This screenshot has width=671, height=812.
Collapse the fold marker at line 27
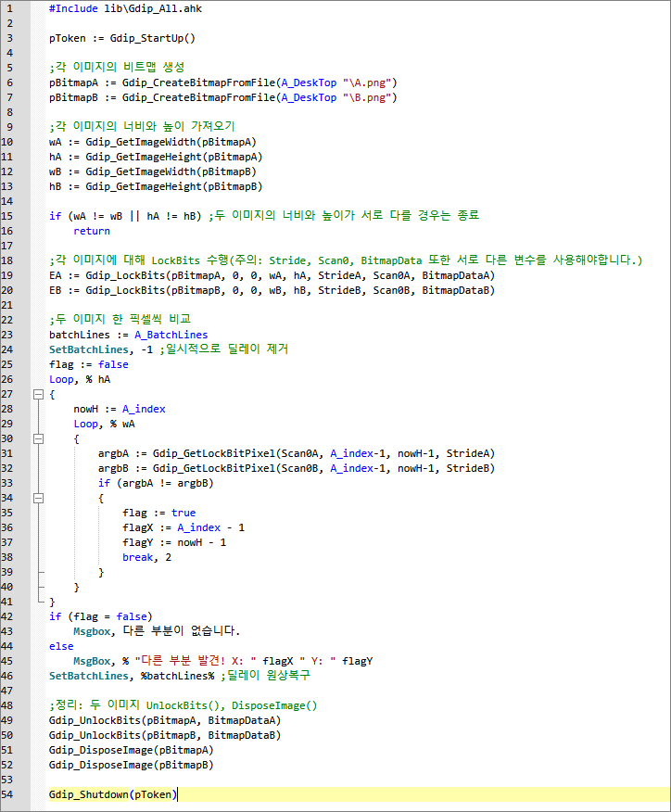[x=38, y=395]
